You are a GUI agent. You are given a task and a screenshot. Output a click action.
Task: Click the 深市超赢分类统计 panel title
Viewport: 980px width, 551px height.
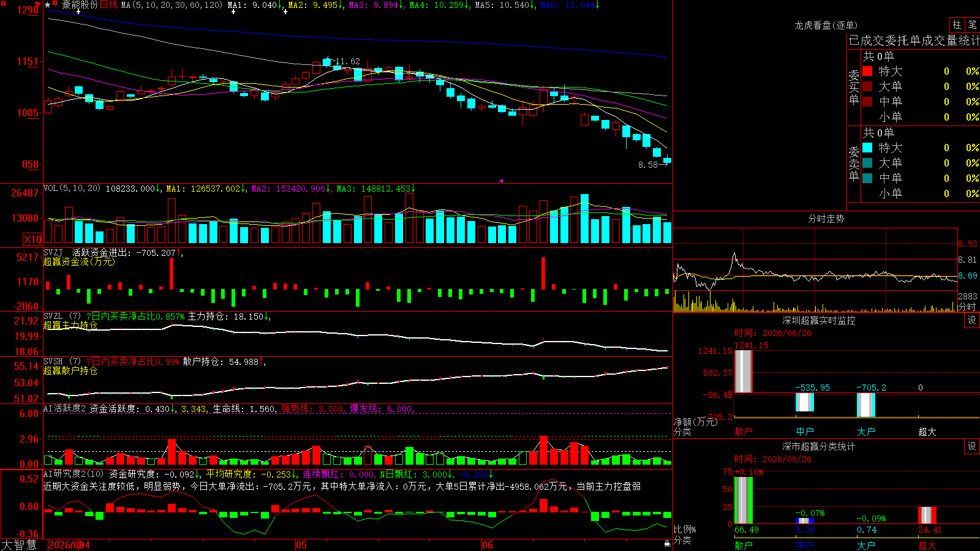tap(818, 446)
